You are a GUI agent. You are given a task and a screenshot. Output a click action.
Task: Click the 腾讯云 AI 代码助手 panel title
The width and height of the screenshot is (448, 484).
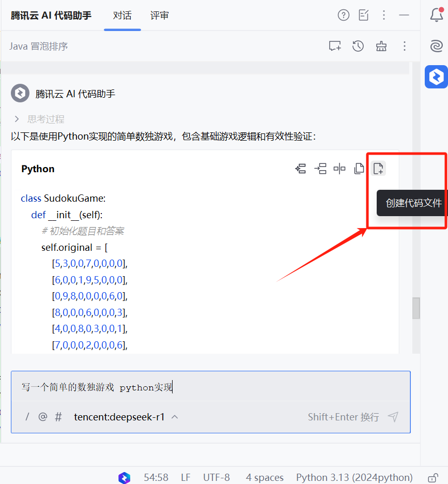tap(51, 16)
